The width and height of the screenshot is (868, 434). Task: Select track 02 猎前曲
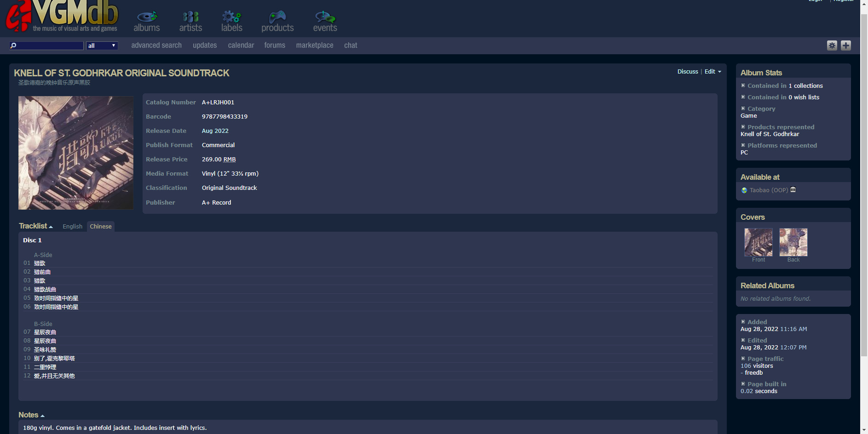coord(42,272)
